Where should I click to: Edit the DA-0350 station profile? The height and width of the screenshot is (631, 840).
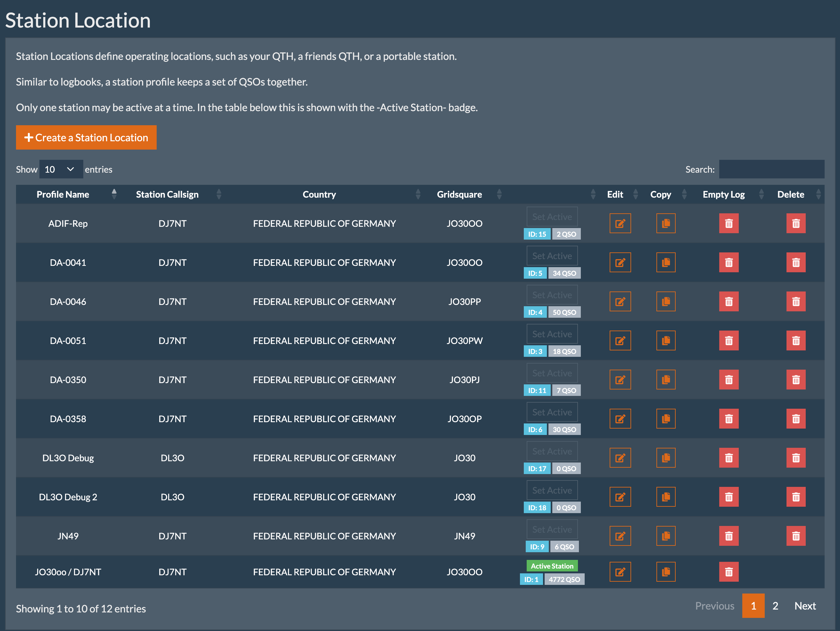point(620,380)
